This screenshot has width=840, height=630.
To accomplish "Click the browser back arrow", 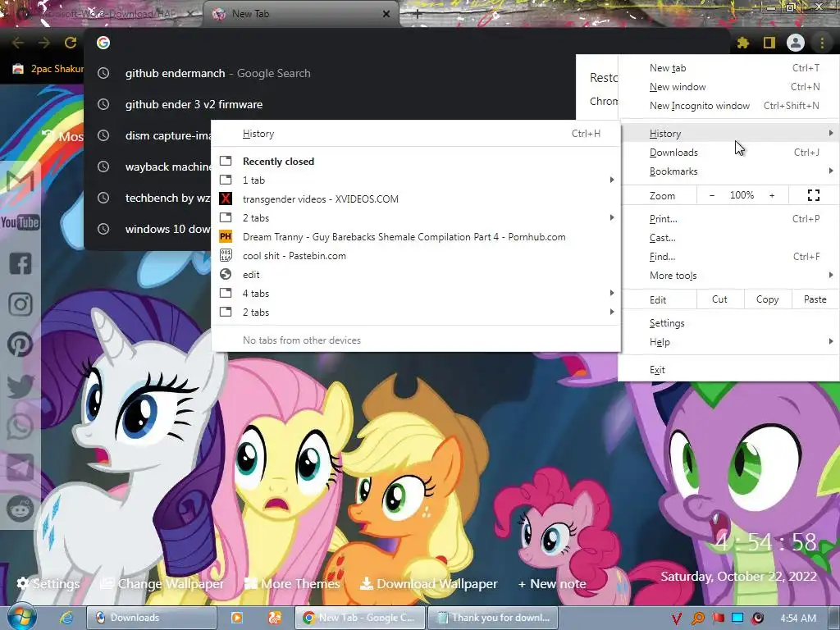I will pos(18,43).
